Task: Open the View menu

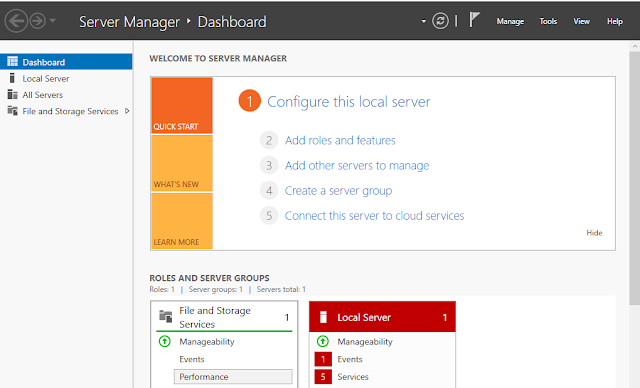Action: click(581, 21)
